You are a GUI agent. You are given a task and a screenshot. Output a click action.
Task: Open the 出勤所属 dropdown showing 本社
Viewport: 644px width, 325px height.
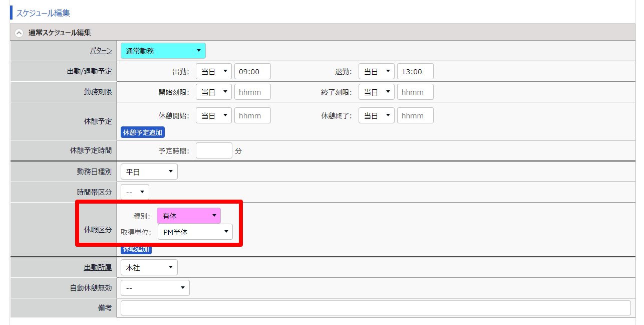point(149,268)
